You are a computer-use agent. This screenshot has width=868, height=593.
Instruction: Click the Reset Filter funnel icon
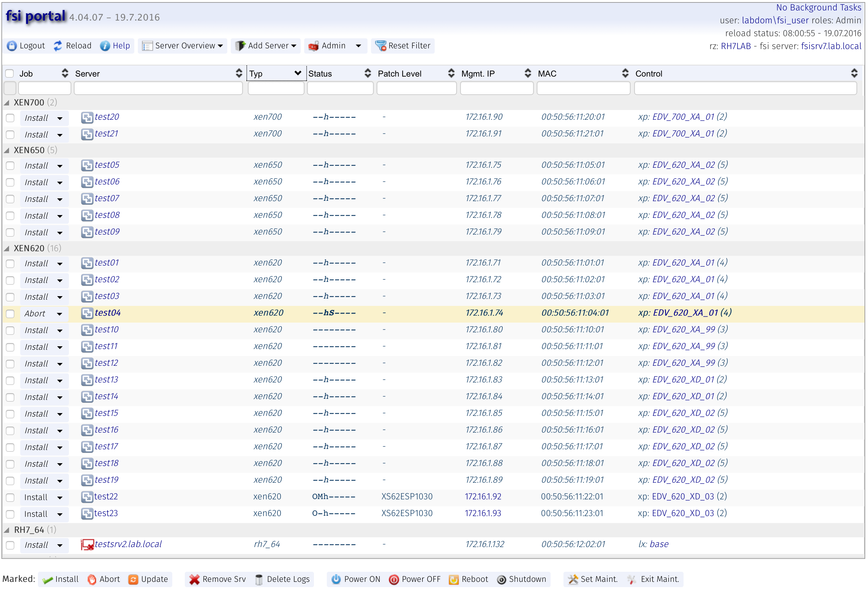click(381, 46)
